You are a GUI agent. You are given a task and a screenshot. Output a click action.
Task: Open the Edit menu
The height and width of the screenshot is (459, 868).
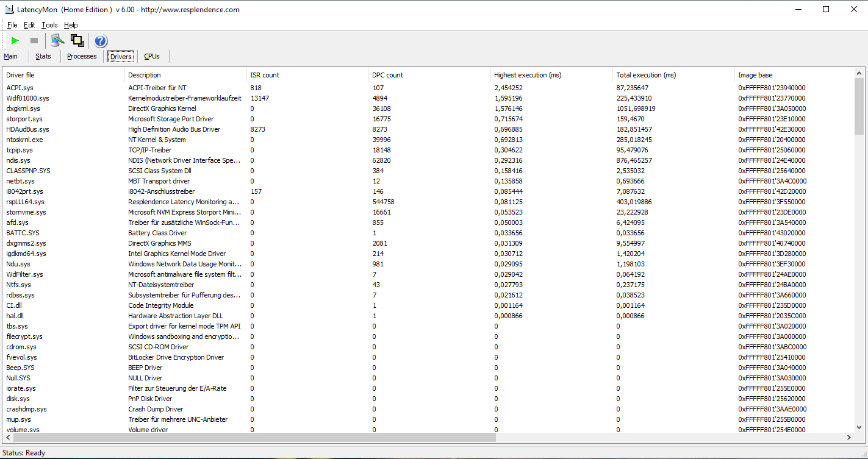(x=29, y=25)
